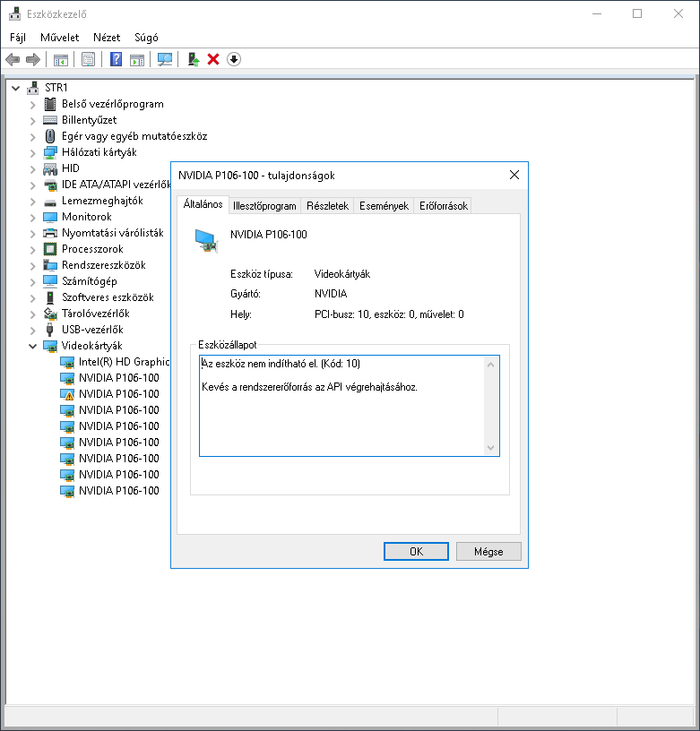Select the Nyomtatási várólisták printer icon
The width and height of the screenshot is (700, 731).
point(50,233)
